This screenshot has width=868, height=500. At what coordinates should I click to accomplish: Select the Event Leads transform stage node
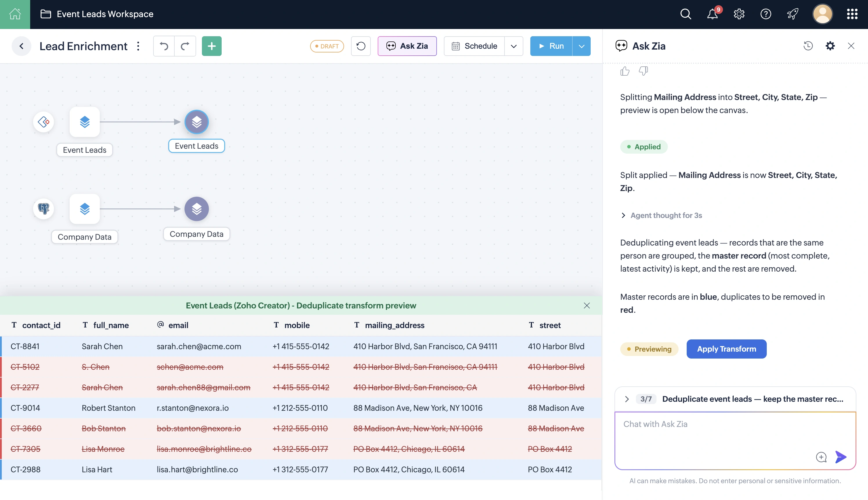197,122
